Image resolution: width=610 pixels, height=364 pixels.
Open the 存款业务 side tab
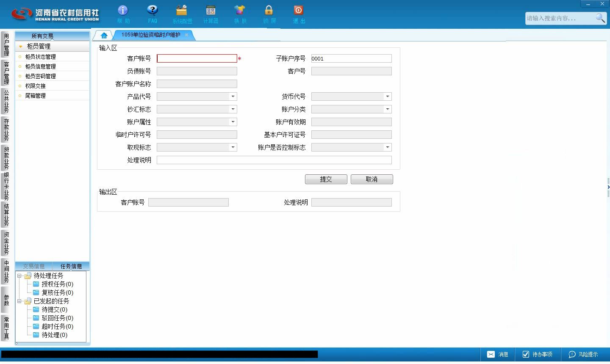point(6,130)
